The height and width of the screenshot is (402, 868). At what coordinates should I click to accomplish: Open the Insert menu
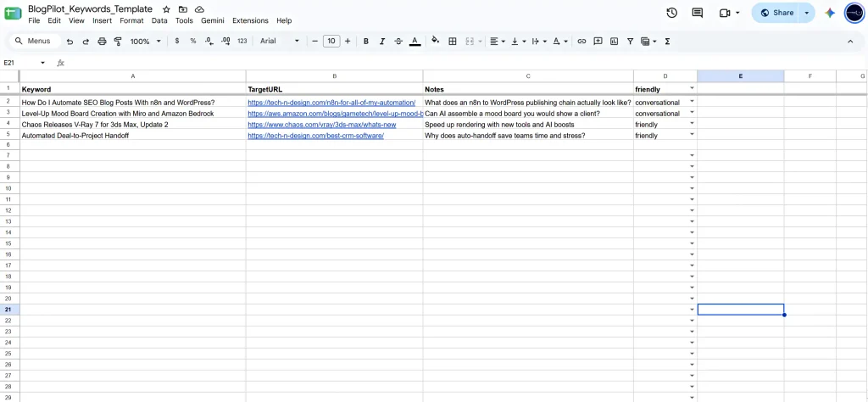click(x=102, y=20)
